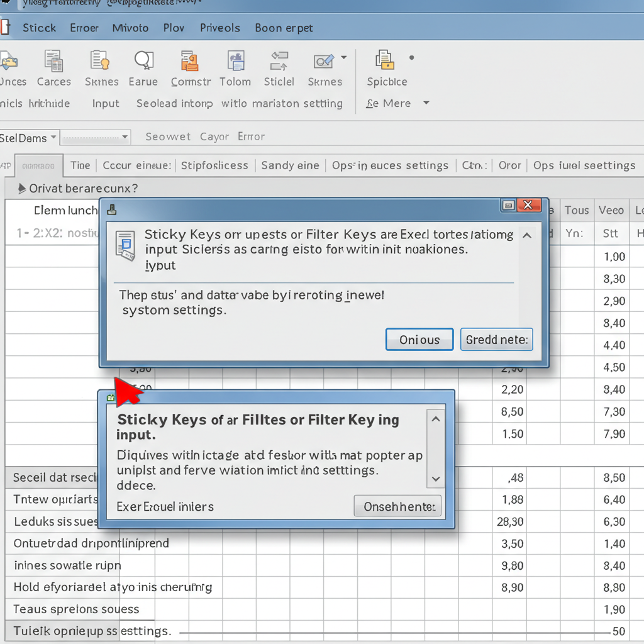Click the Input ribbon label

[106, 104]
